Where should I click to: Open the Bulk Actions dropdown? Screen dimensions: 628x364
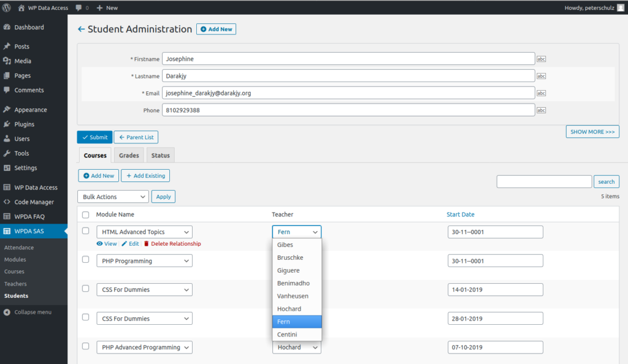(113, 197)
